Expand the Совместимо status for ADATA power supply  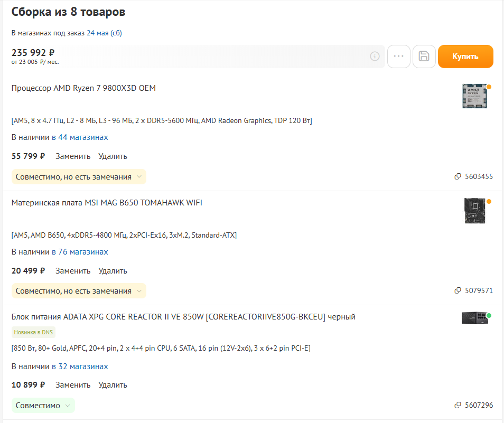point(43,406)
